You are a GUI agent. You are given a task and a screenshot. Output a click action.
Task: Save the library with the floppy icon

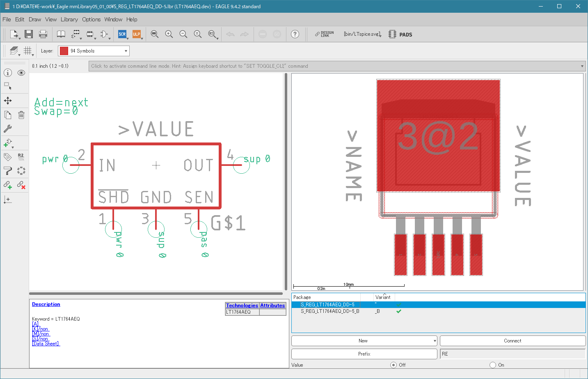point(28,34)
